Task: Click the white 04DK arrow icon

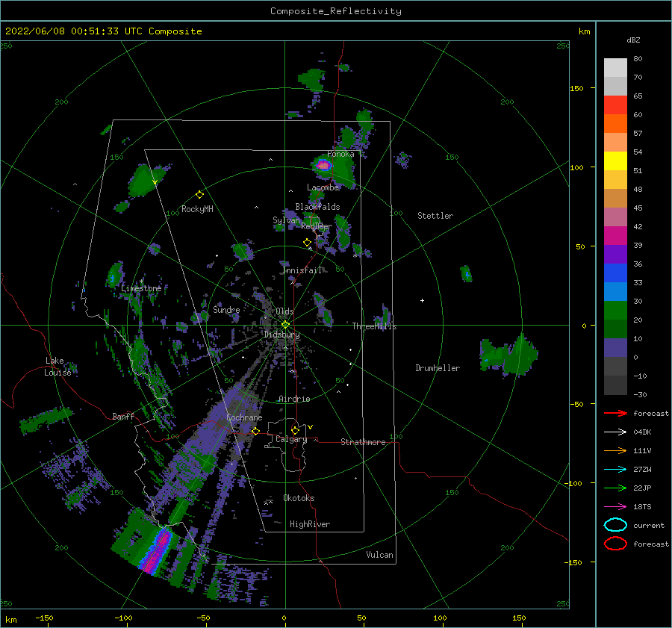Action: pyautogui.click(x=615, y=432)
